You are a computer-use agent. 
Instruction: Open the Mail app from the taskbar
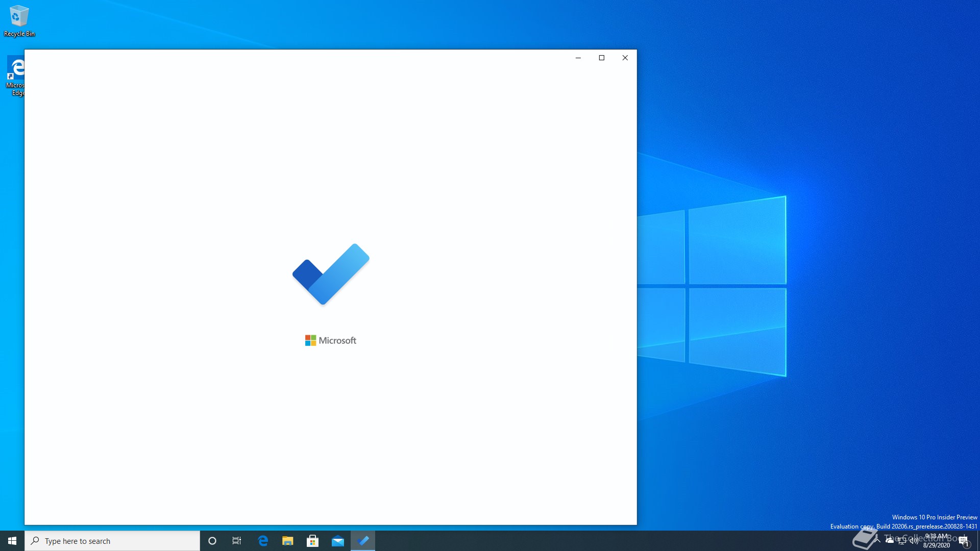338,541
